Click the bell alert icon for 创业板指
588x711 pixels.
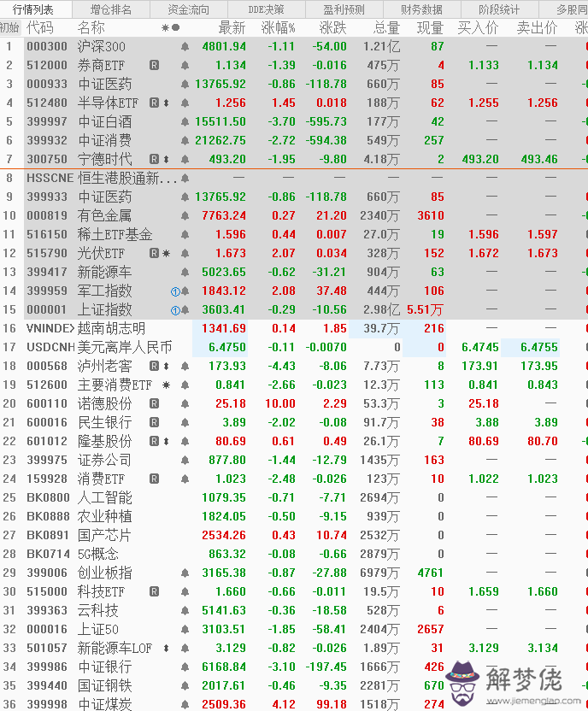click(185, 573)
